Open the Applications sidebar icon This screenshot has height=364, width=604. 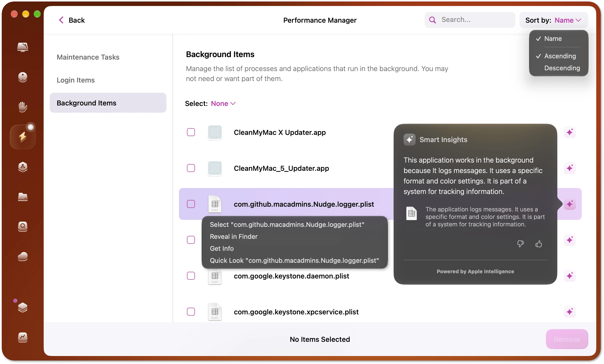coord(23,167)
